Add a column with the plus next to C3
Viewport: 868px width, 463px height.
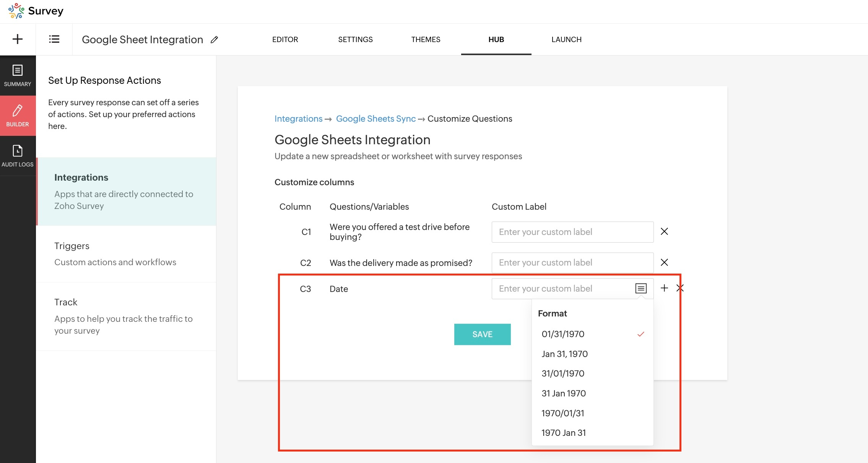point(664,288)
